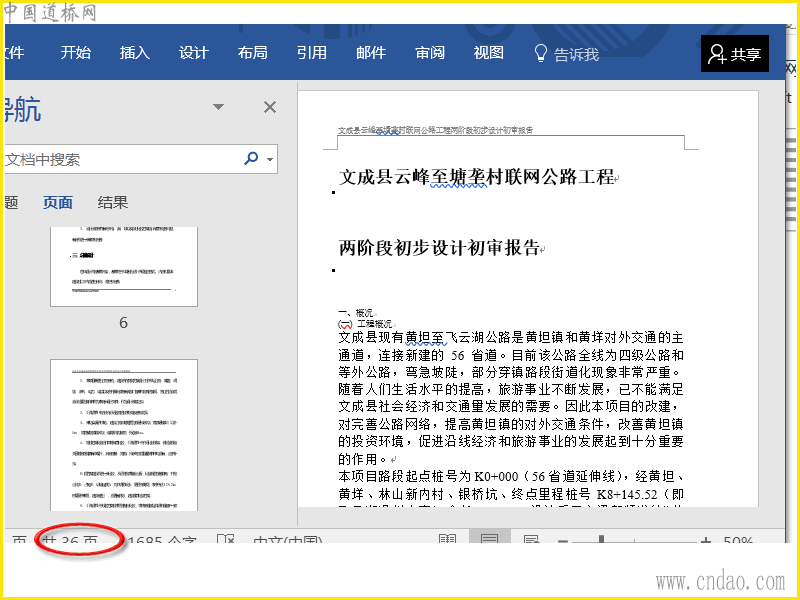Click the proofing check icon in status bar
The width and height of the screenshot is (800, 600).
coord(226,539)
